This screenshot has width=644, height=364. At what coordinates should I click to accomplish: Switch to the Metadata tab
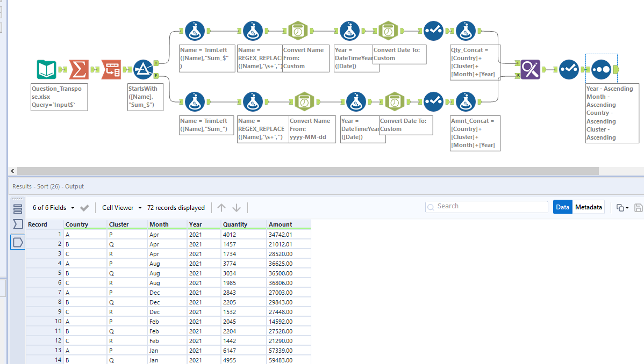[x=588, y=207]
